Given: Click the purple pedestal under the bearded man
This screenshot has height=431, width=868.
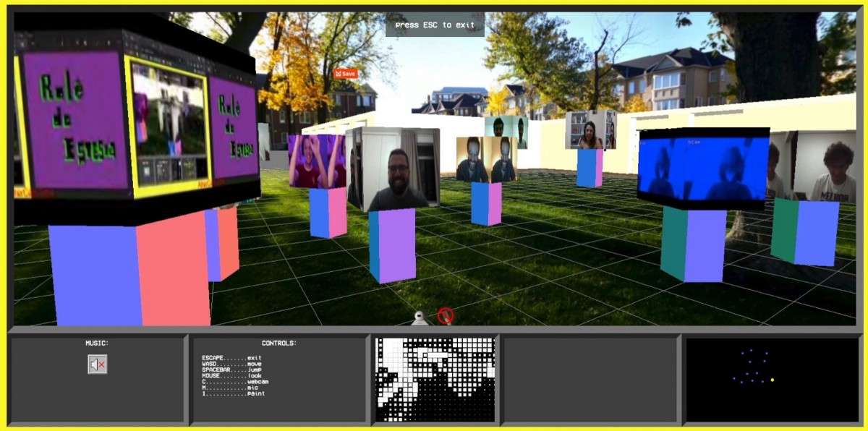Looking at the screenshot, I should pos(393,245).
